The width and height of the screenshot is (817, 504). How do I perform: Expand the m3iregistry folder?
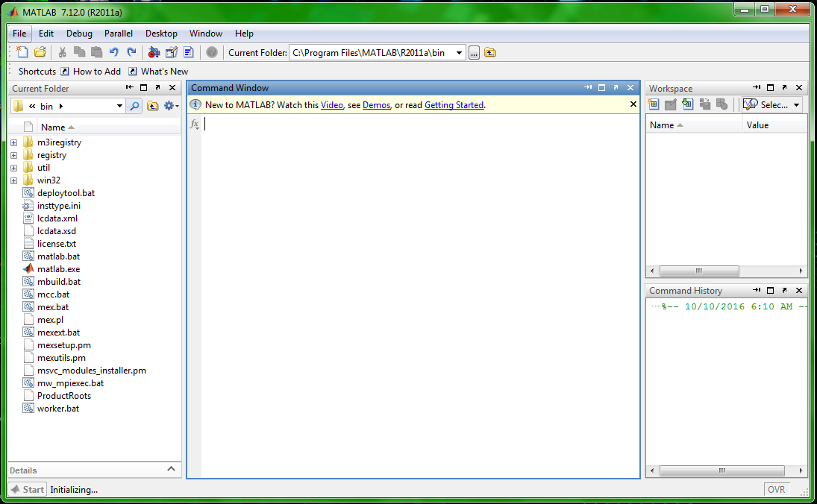[x=14, y=142]
